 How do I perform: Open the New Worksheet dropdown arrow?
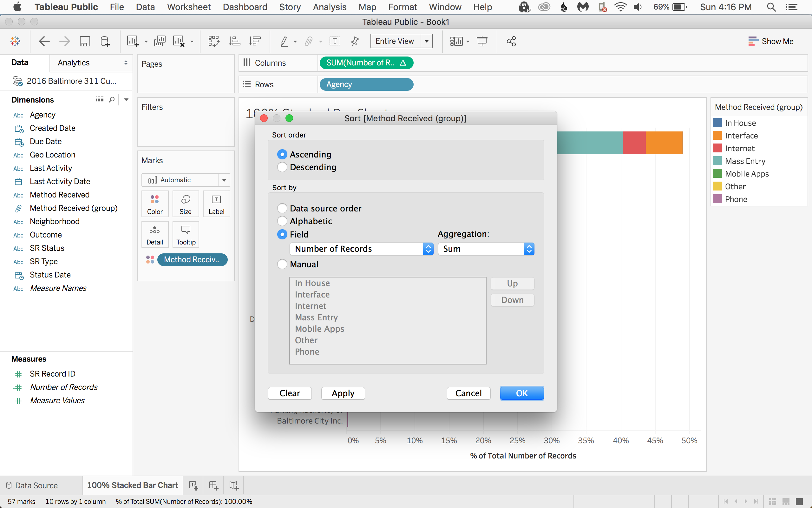[x=146, y=42]
